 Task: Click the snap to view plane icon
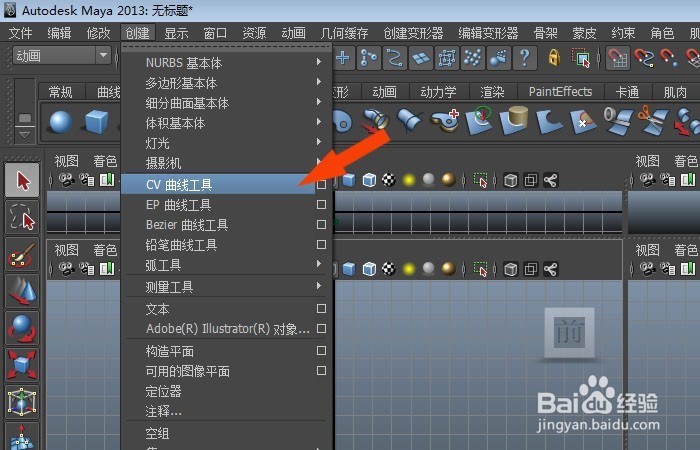pyautogui.click(x=421, y=58)
